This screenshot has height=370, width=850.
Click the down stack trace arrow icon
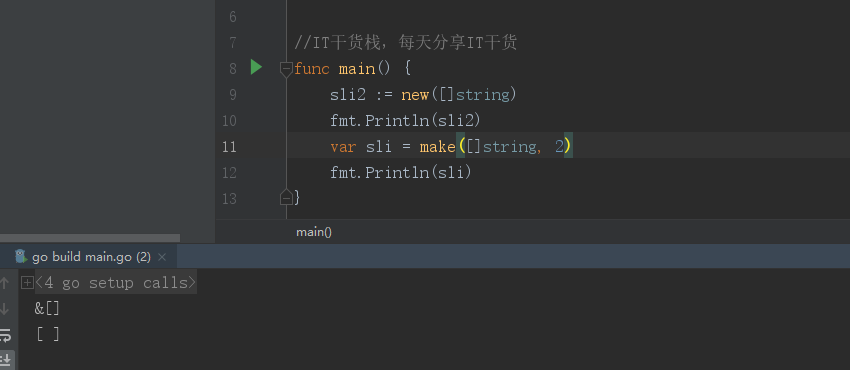tap(5, 309)
